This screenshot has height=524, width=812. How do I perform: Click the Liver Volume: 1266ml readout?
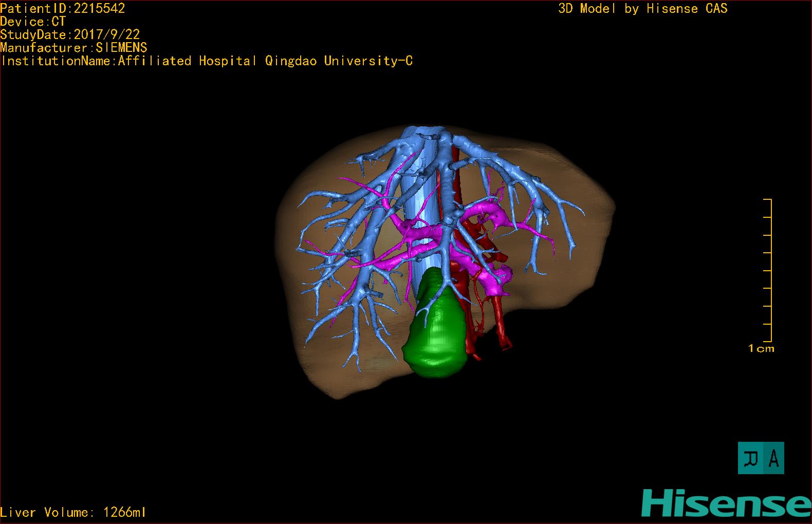(73, 512)
